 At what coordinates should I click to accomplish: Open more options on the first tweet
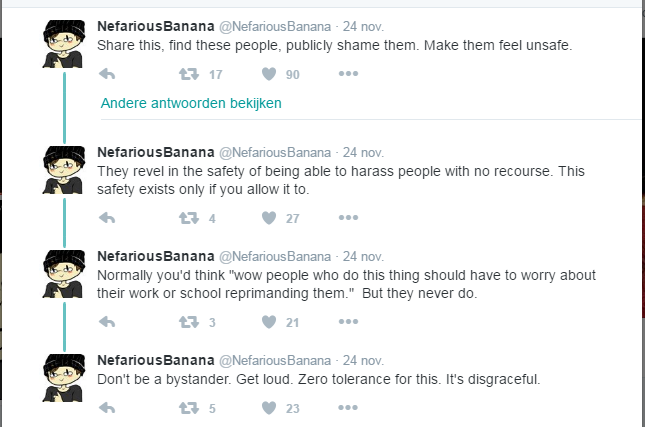pos(348,74)
